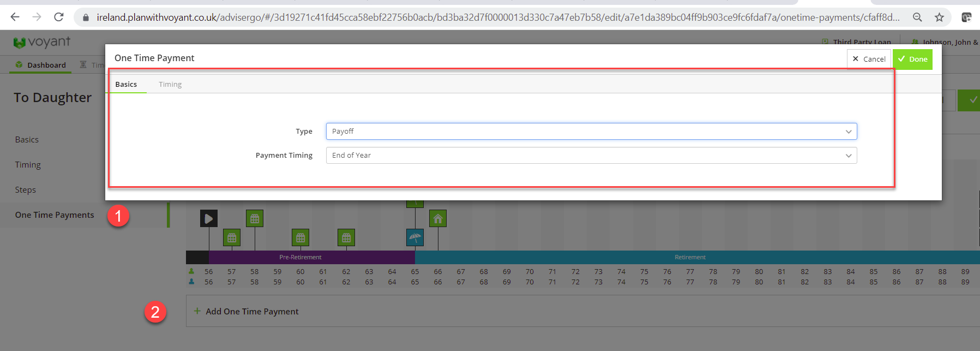Bookmark this page with the star
The height and width of the screenshot is (351, 980).
tap(939, 17)
